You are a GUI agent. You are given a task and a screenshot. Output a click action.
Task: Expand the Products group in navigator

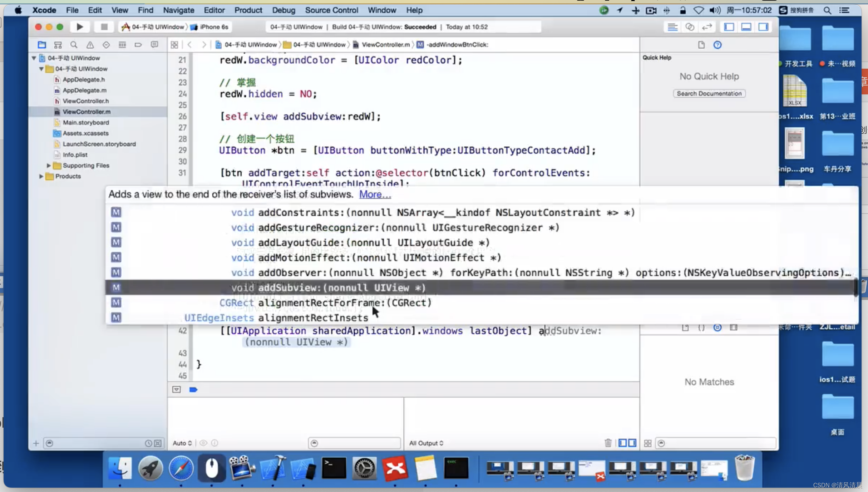point(41,176)
